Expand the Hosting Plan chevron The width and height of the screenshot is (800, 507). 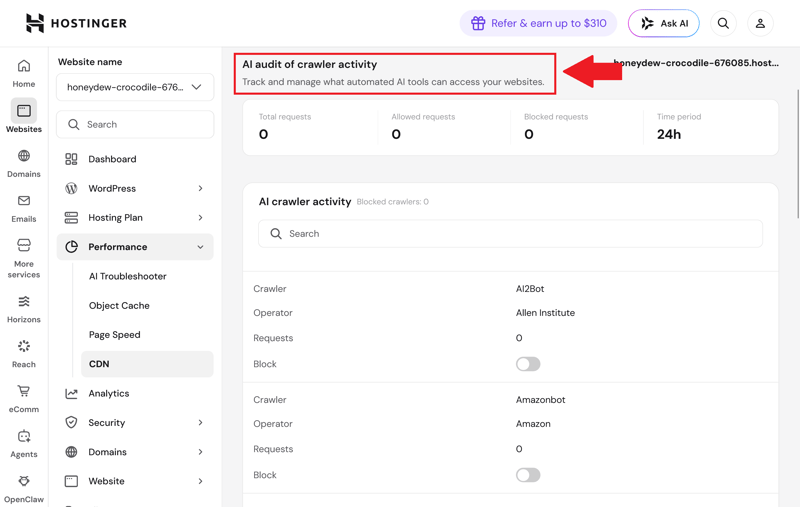tap(201, 218)
